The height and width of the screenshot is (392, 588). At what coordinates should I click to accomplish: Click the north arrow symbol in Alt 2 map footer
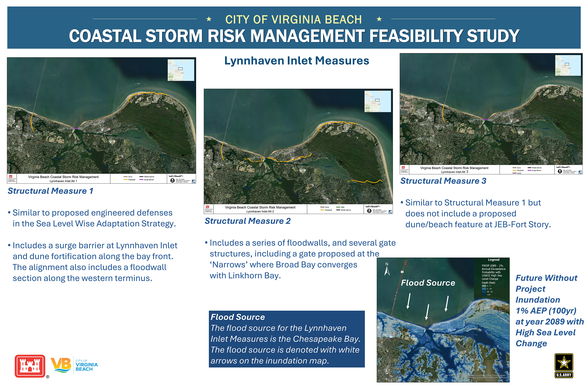point(369,211)
